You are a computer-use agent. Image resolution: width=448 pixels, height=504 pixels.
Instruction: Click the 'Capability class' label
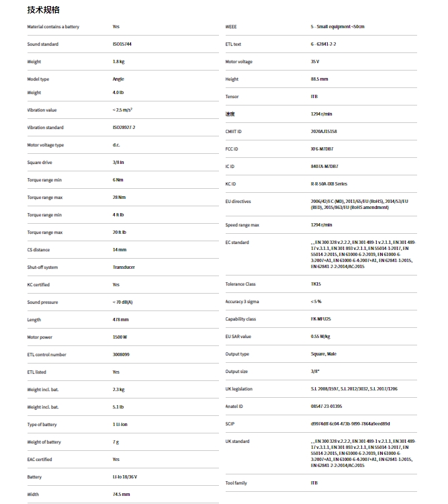coord(240,319)
